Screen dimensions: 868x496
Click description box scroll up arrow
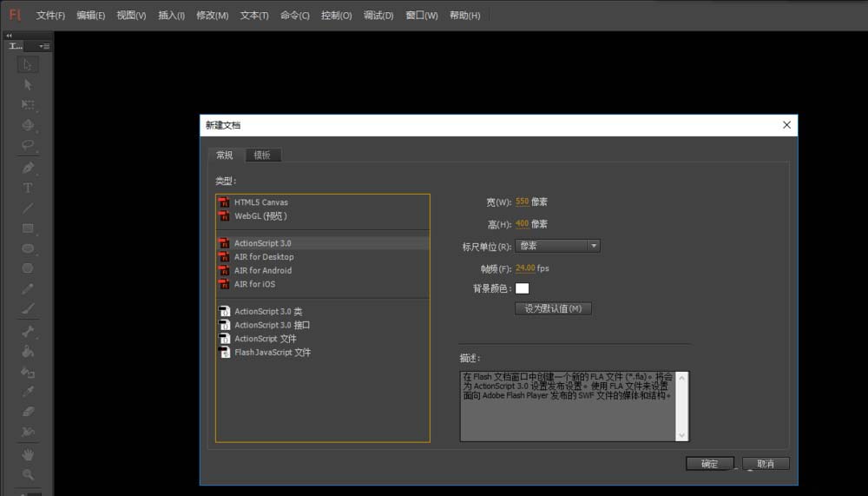pyautogui.click(x=682, y=378)
